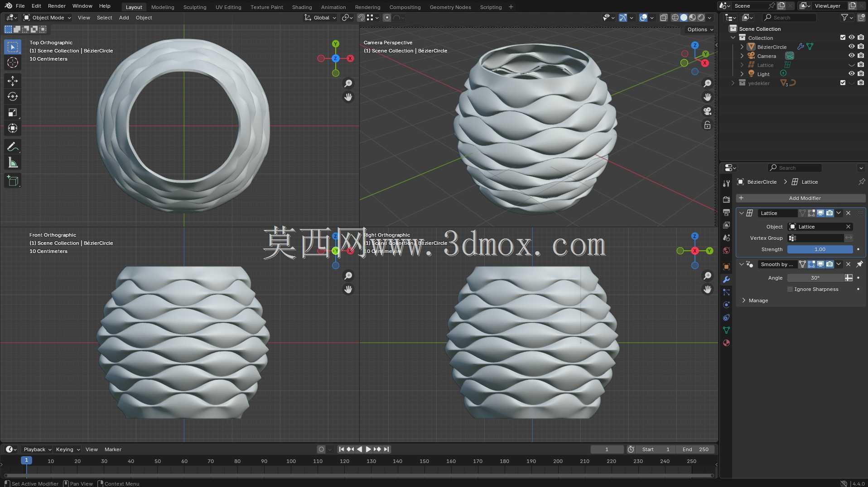Viewport: 868px width, 487px height.
Task: Expand the yedekler collection
Action: coord(733,83)
